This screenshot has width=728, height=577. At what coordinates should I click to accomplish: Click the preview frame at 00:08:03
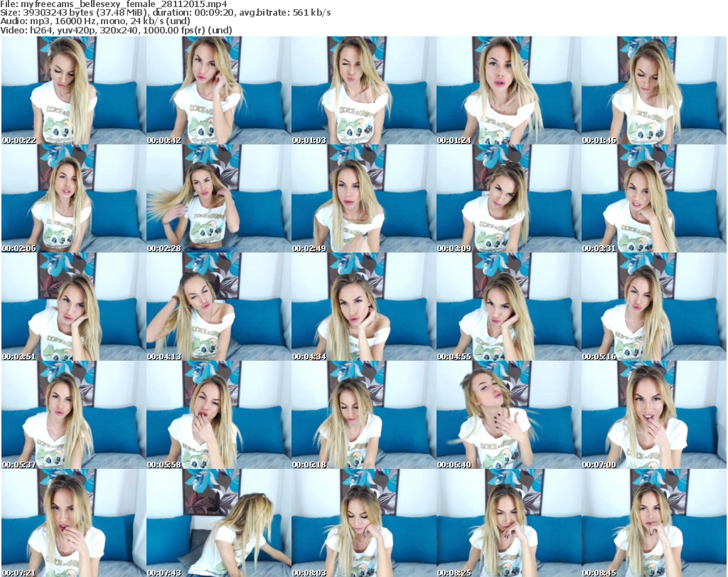[x=363, y=523]
